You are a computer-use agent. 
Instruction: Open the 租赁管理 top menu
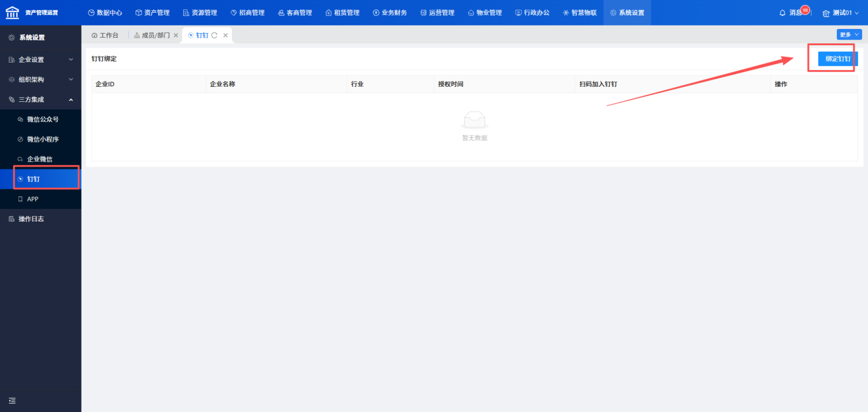click(342, 12)
